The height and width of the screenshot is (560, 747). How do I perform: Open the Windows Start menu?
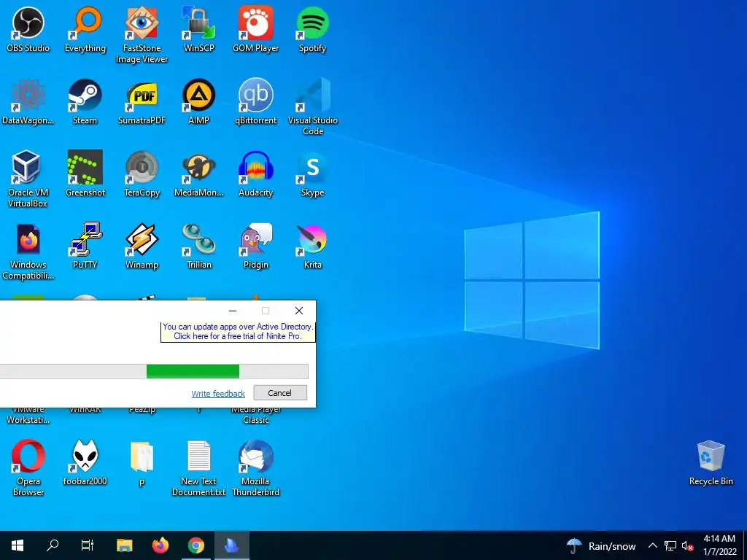pyautogui.click(x=18, y=545)
